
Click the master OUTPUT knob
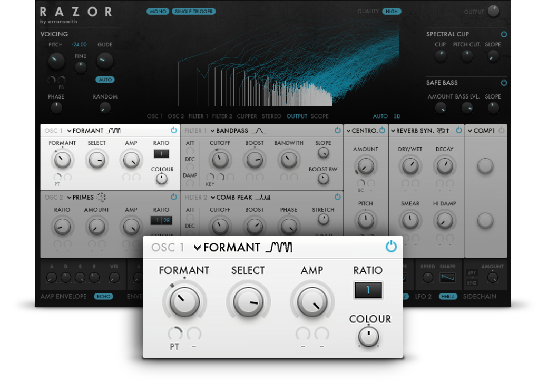tap(493, 11)
